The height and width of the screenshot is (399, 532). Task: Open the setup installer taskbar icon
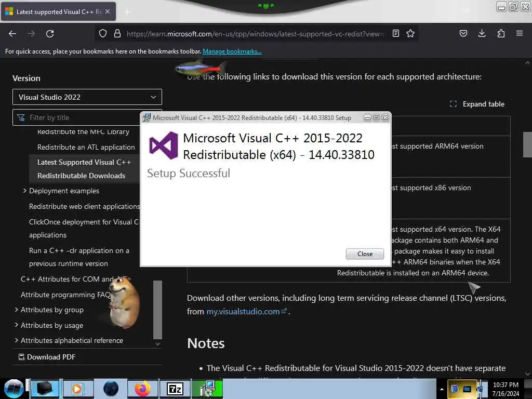pos(207,389)
